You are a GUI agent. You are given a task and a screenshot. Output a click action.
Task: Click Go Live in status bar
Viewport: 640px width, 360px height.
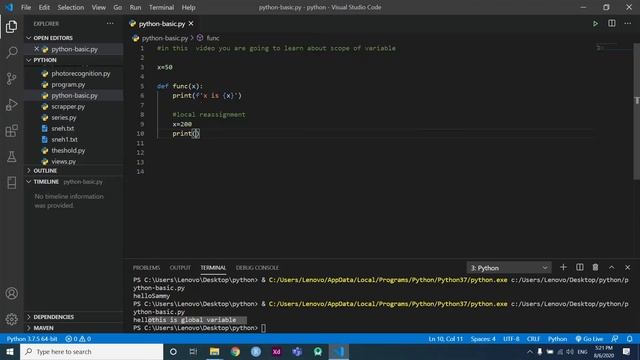(589, 339)
